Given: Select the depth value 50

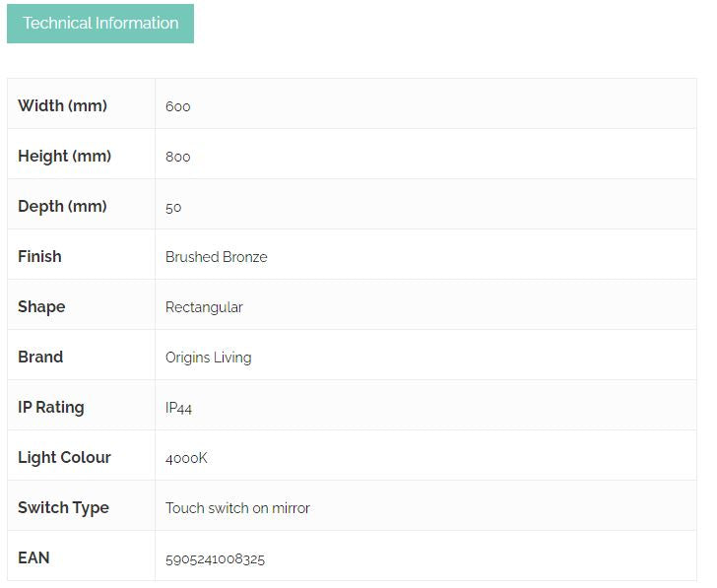Looking at the screenshot, I should 173,207.
